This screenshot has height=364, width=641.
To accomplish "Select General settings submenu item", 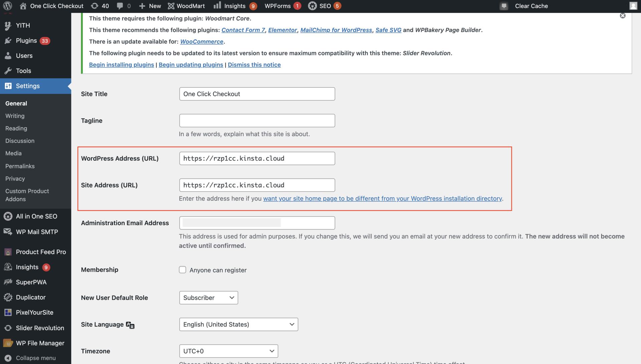I will pos(16,103).
